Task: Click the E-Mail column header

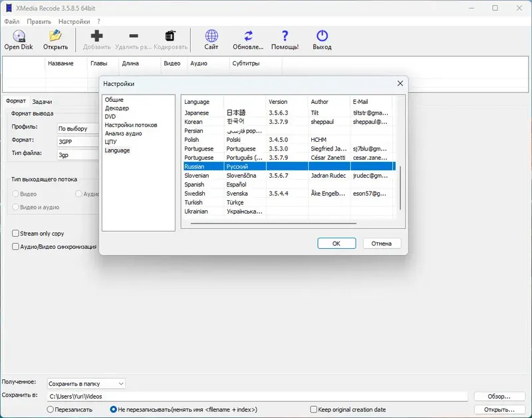Action: coord(371,102)
